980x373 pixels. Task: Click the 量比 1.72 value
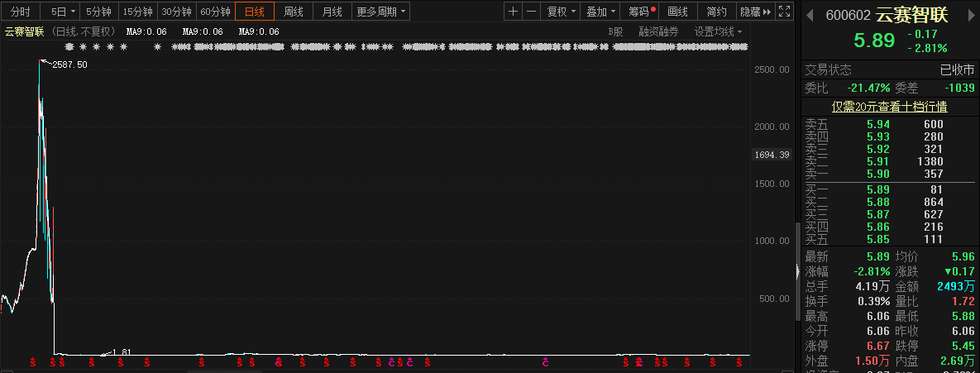click(963, 301)
